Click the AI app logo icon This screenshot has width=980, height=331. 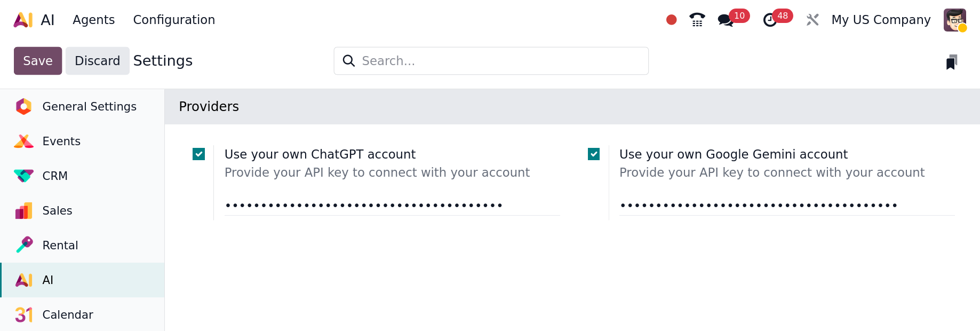coord(23,20)
